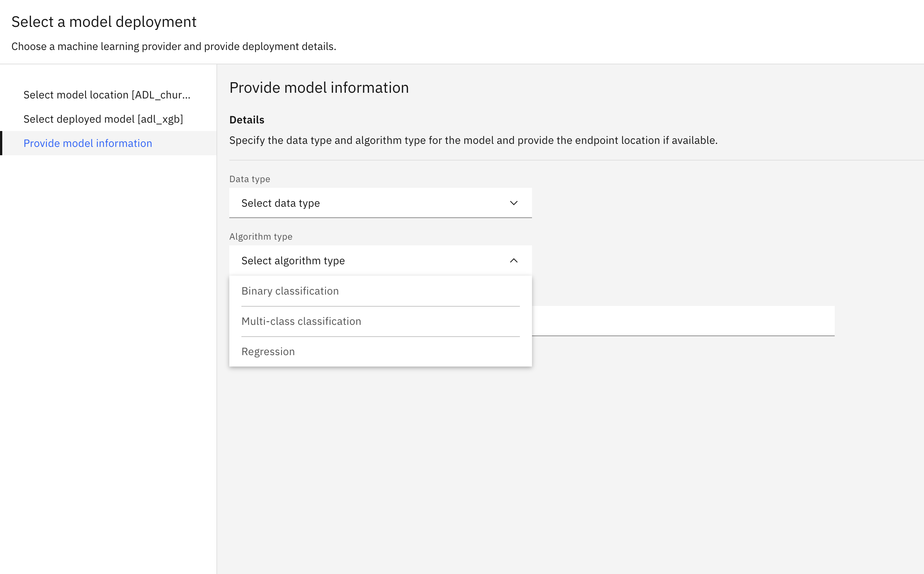
Task: Click the active step indicator bar in sidebar
Action: click(1, 143)
